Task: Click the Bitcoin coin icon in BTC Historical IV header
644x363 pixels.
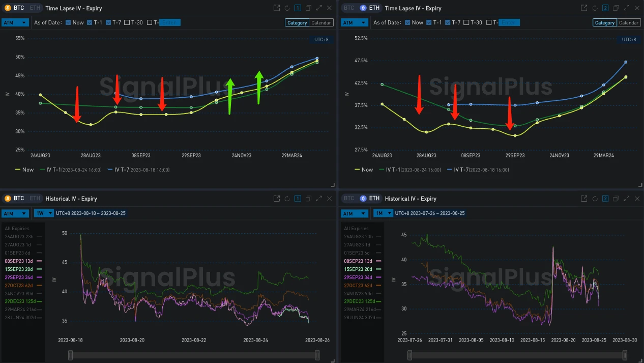Action: click(8, 199)
